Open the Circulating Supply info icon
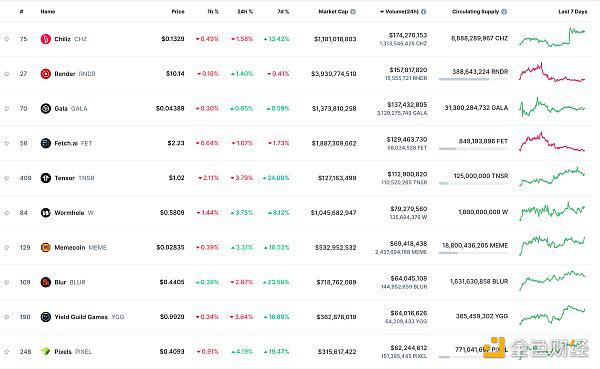 click(x=504, y=12)
